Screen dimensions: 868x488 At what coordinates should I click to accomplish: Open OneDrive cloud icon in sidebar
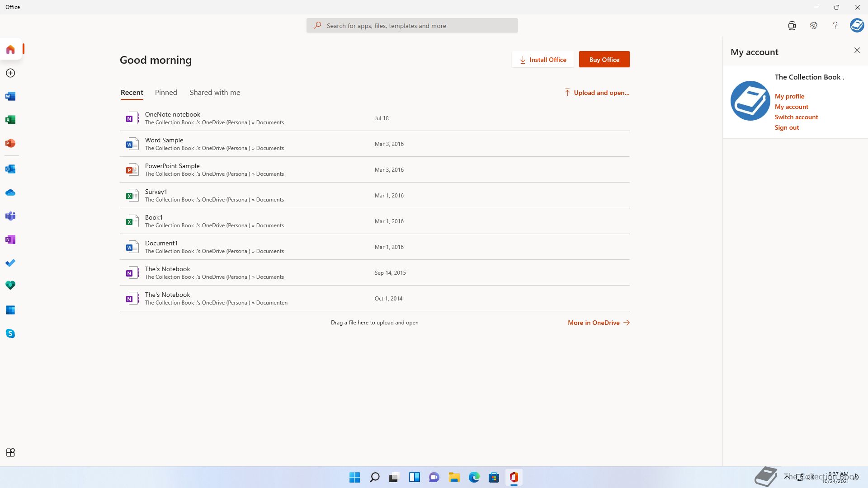(10, 192)
